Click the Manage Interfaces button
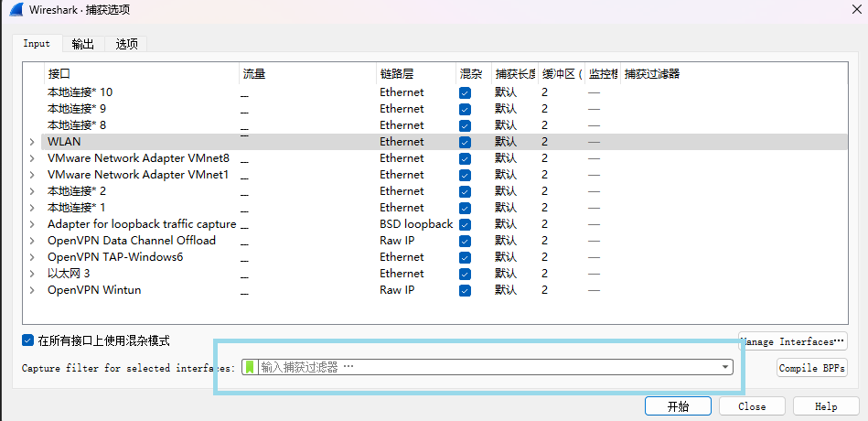 [793, 341]
